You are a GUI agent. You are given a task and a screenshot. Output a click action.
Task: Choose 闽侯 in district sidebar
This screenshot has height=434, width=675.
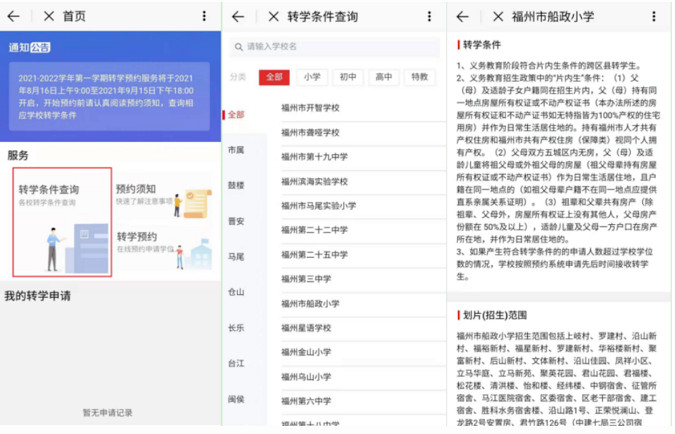pyautogui.click(x=236, y=399)
